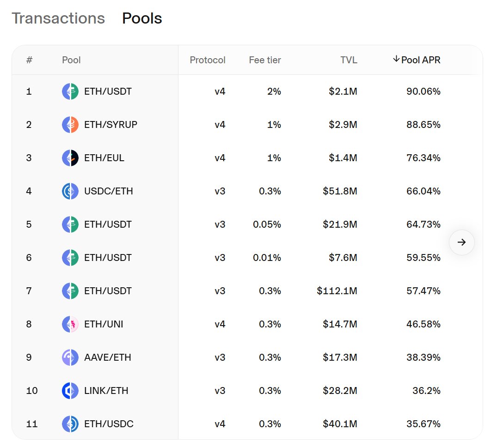Click the 59.55% APR value
Viewport: 491px width, 448px height.
(x=423, y=257)
